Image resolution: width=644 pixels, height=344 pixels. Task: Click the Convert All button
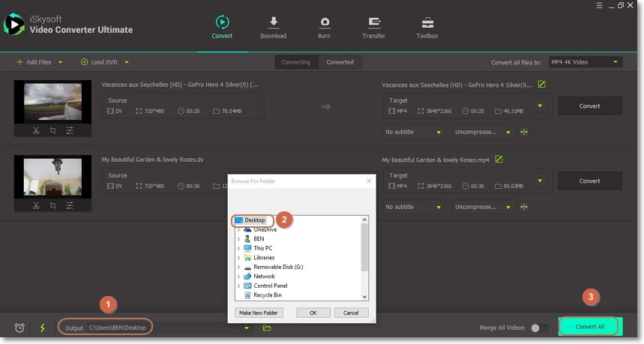[589, 327]
